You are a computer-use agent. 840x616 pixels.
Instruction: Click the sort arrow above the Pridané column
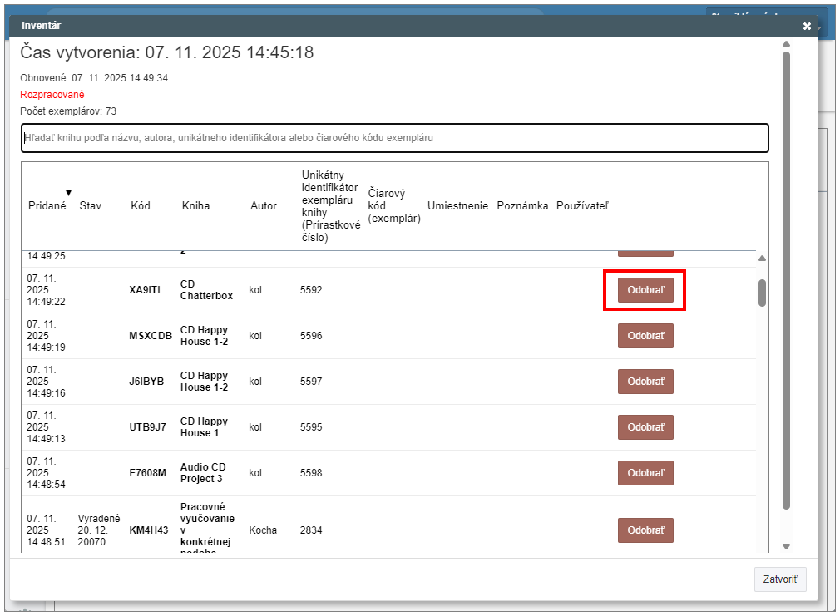pos(68,194)
